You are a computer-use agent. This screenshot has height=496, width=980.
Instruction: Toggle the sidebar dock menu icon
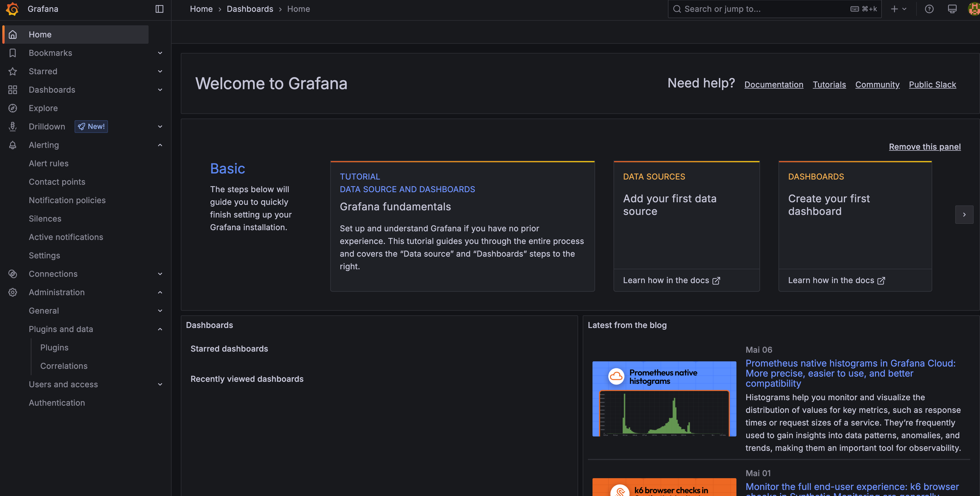tap(159, 9)
